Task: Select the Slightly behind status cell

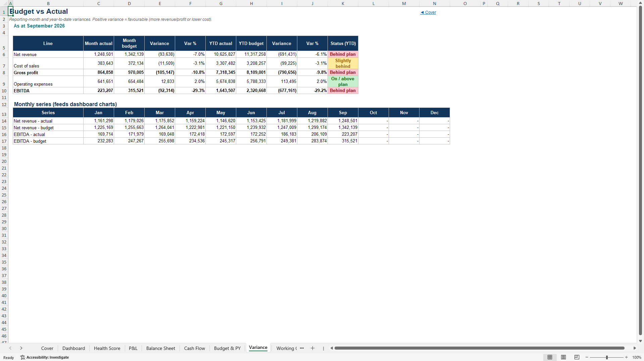Action: point(343,63)
